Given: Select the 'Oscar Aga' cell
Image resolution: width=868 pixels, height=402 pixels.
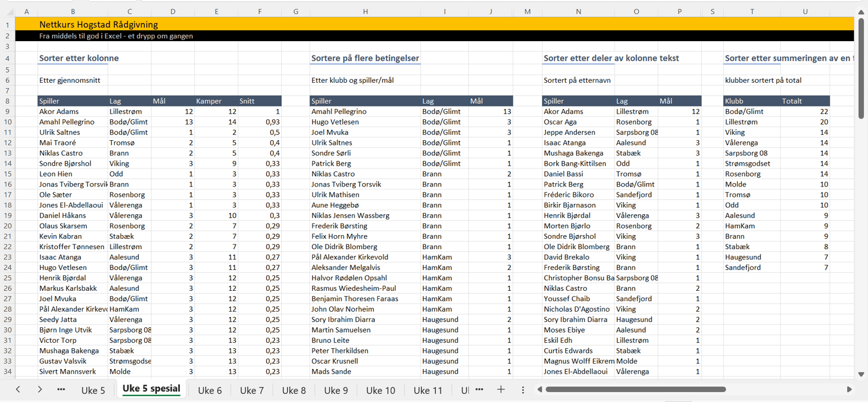Looking at the screenshot, I should point(579,122).
